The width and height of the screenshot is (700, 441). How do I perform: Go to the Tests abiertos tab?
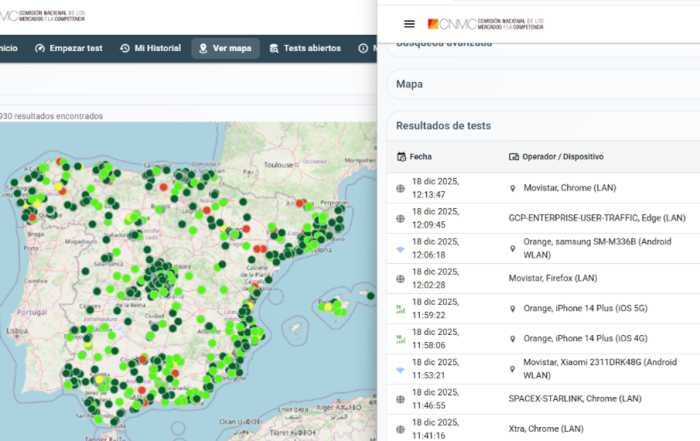click(x=311, y=48)
